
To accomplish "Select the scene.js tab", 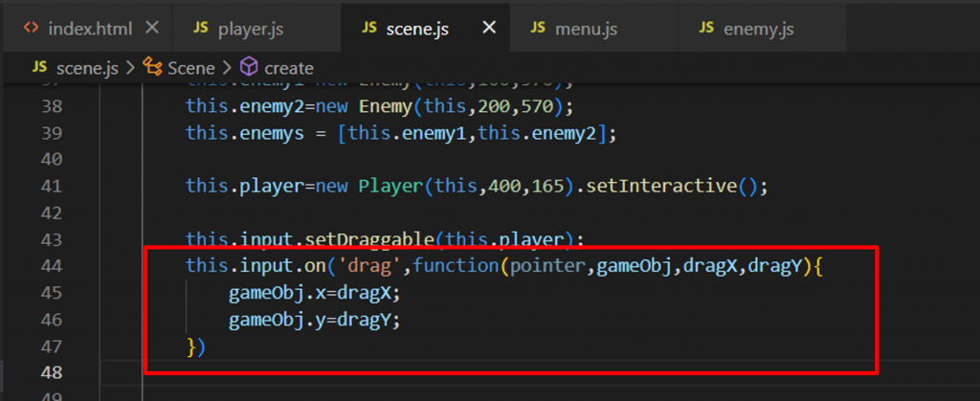I will click(426, 28).
